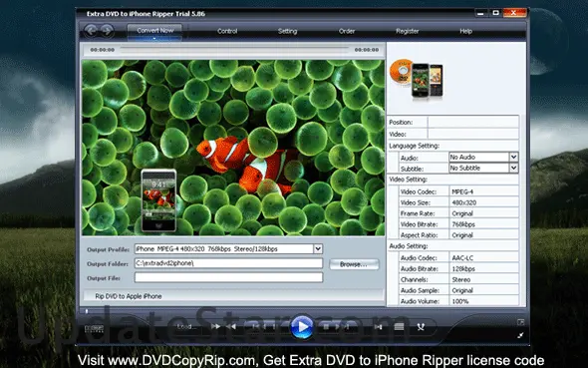Viewport: 588px width, 368px height.
Task: Open the Control menu
Action: point(227,31)
